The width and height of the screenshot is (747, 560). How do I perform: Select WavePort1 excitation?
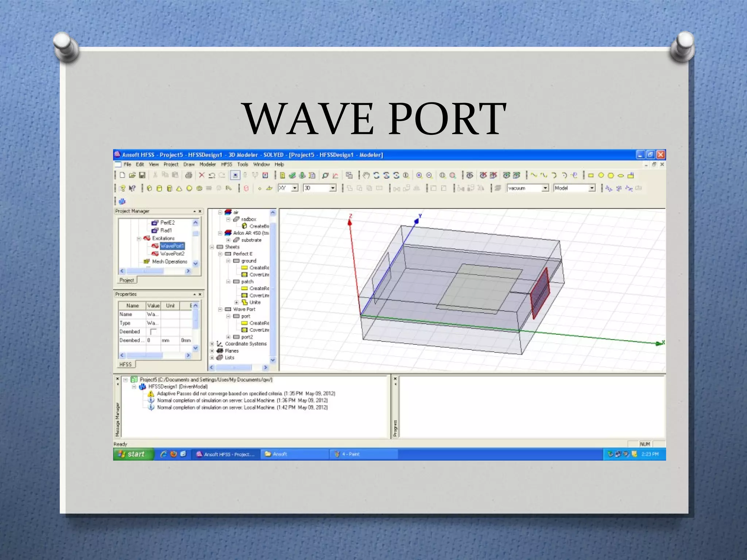point(172,246)
